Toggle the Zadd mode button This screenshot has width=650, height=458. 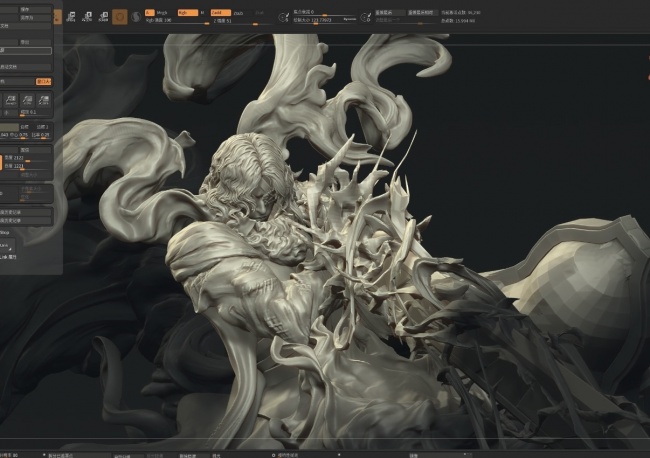click(221, 13)
